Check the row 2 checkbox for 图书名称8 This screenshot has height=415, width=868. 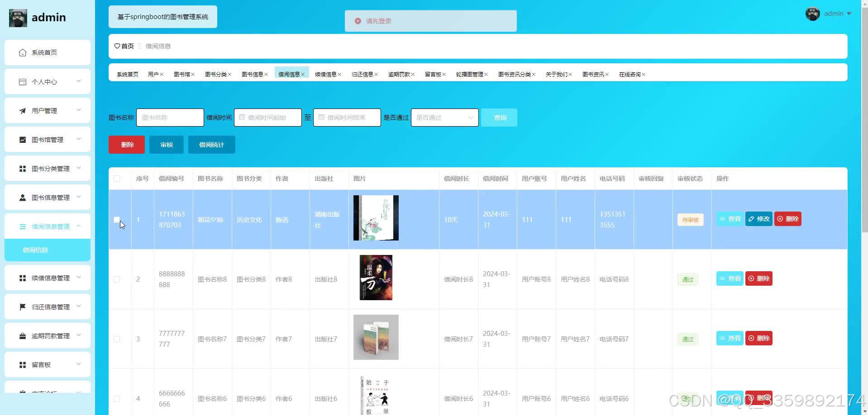click(117, 279)
